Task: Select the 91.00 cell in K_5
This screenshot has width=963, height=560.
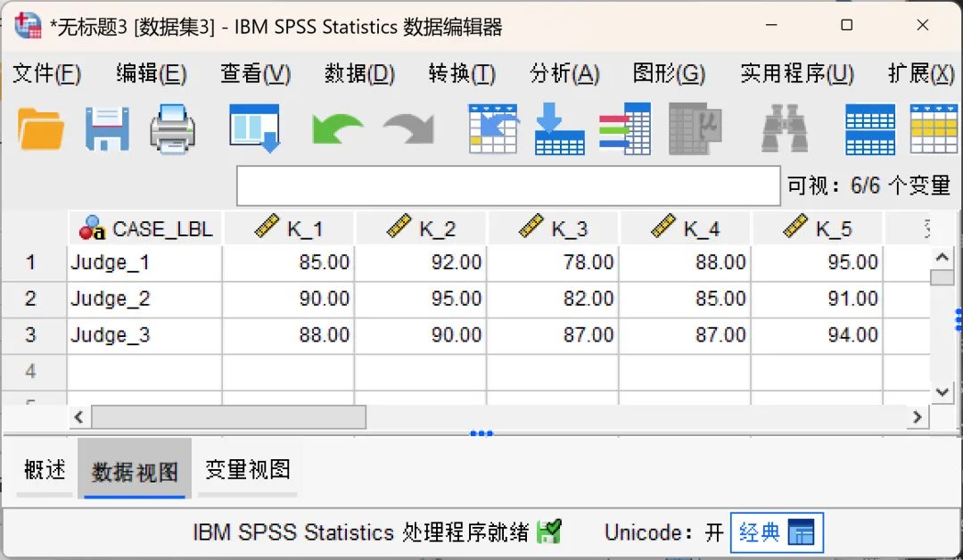Action: pyautogui.click(x=817, y=299)
